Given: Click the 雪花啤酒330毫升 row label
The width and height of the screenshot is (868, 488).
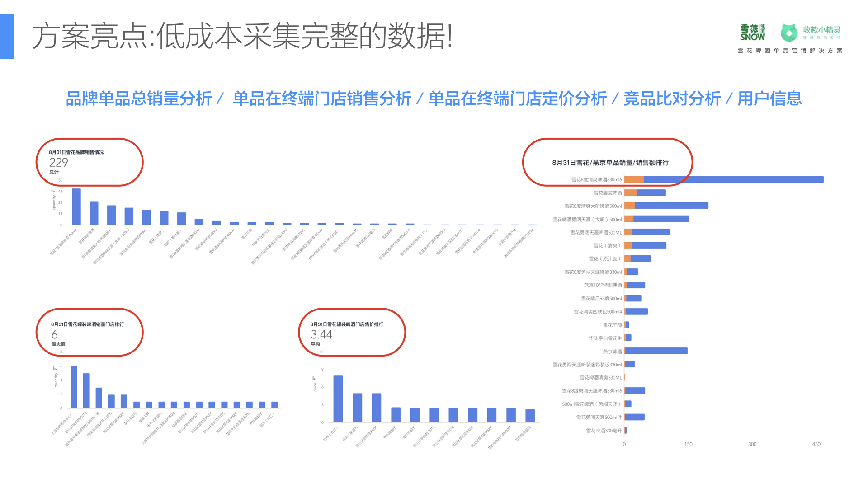Looking at the screenshot, I should tap(604, 431).
